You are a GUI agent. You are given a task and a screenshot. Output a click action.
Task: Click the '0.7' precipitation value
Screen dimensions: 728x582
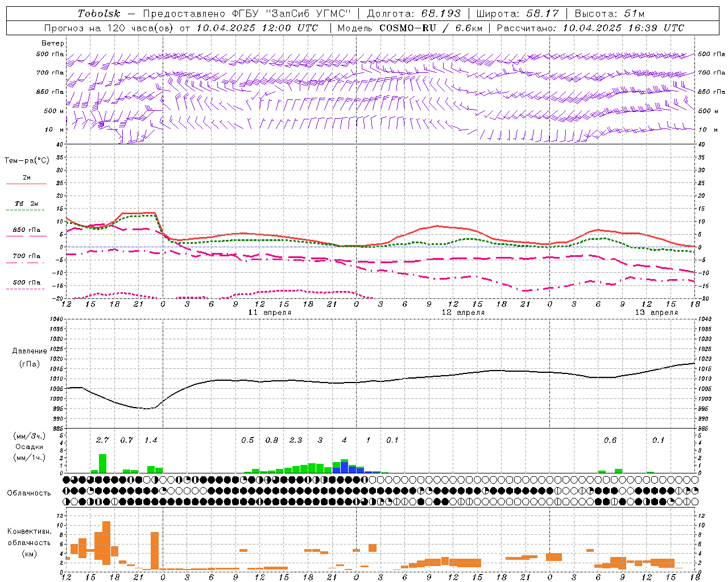click(126, 440)
